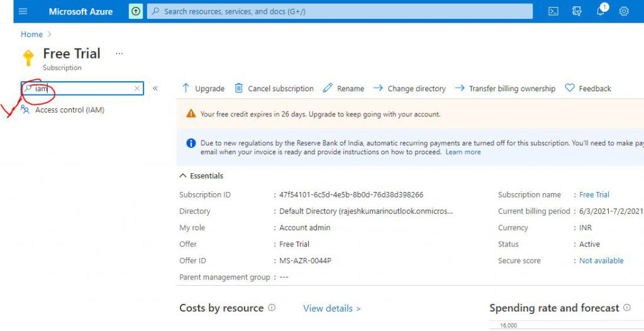Click Transfer billing ownership

pyautogui.click(x=505, y=89)
